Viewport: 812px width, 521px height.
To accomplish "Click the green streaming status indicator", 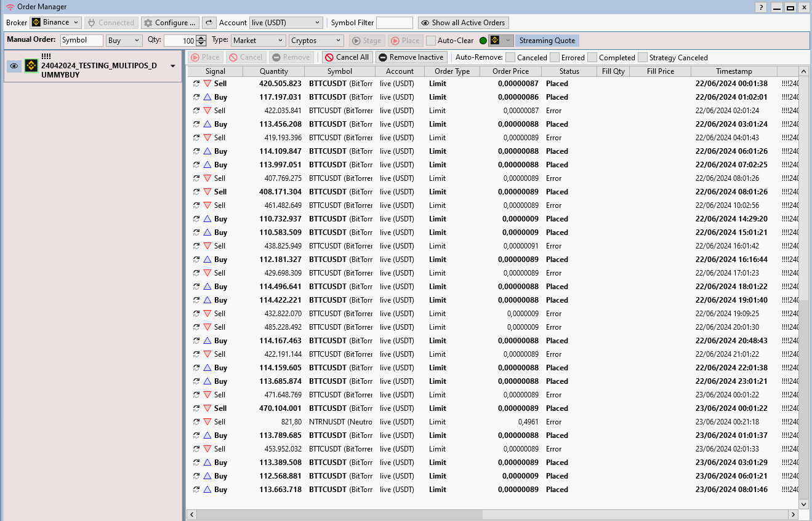I will (483, 41).
